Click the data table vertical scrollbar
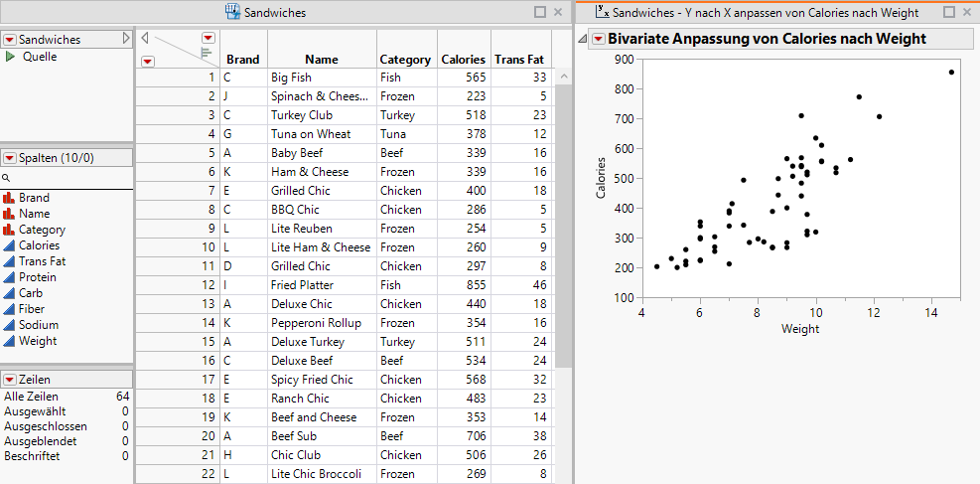The image size is (980, 484). click(x=563, y=226)
